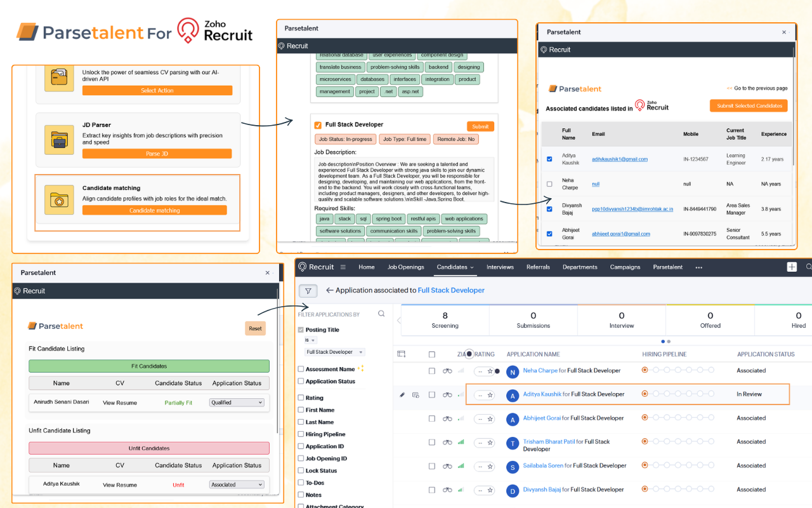The height and width of the screenshot is (508, 812).
Task: Open the Campaigns tab
Action: coord(625,267)
